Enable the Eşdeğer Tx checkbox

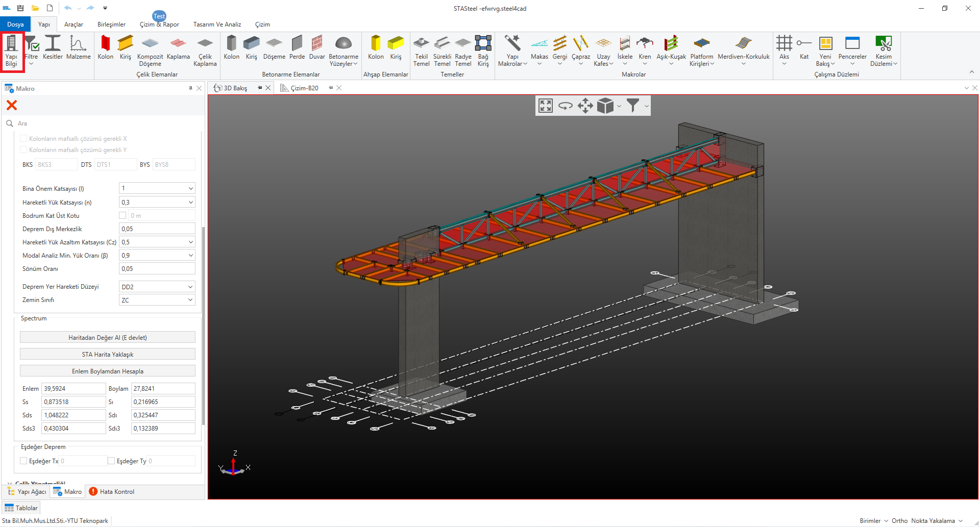point(23,461)
